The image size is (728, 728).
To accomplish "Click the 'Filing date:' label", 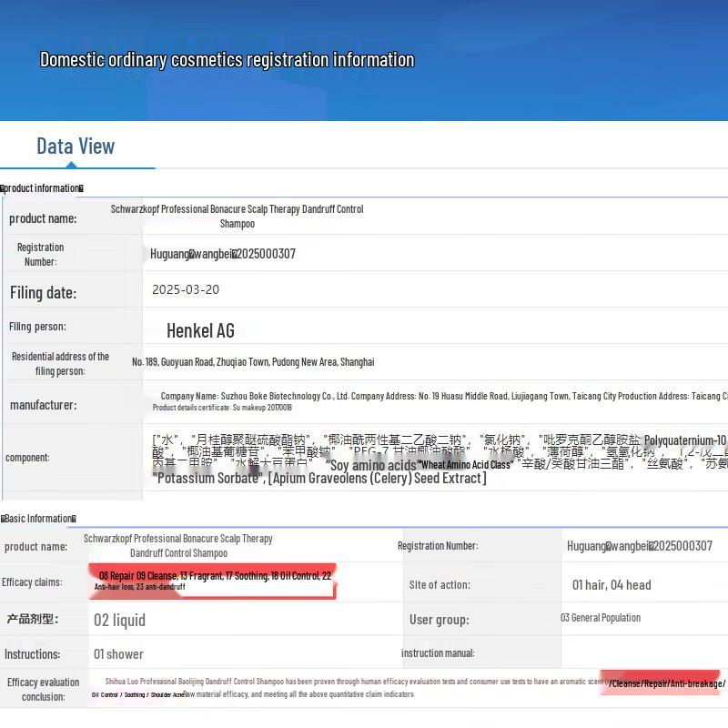I will (x=43, y=293).
